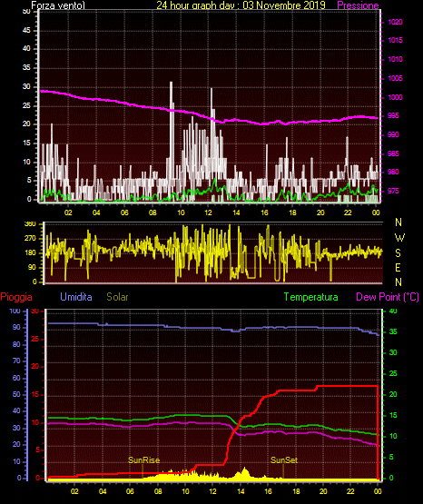Click the Pressione legend label
The height and width of the screenshot is (504, 423).
[358, 5]
